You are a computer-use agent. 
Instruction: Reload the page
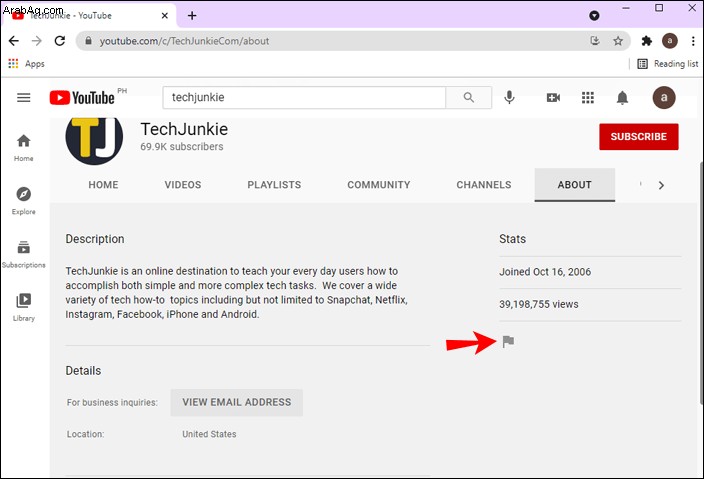pyautogui.click(x=60, y=41)
